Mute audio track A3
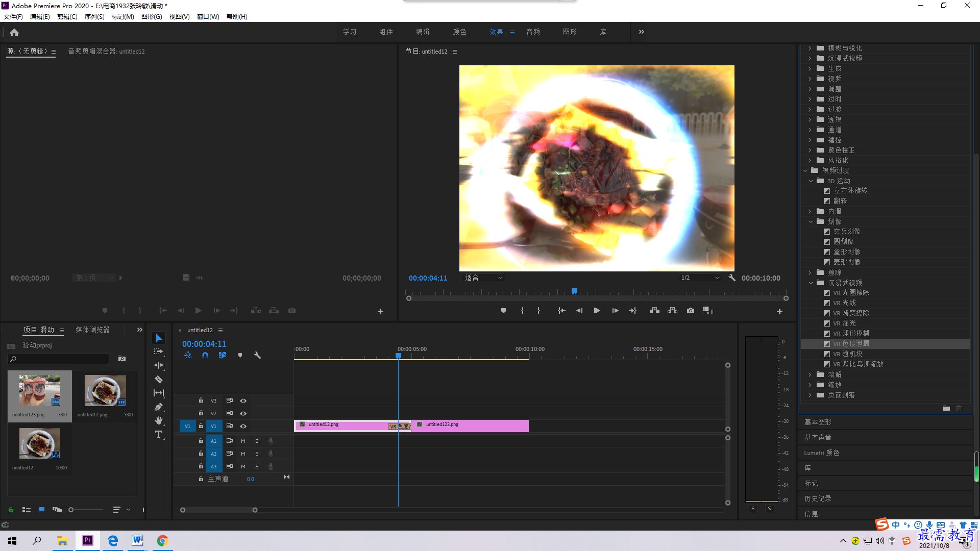980x551 pixels. pyautogui.click(x=243, y=466)
